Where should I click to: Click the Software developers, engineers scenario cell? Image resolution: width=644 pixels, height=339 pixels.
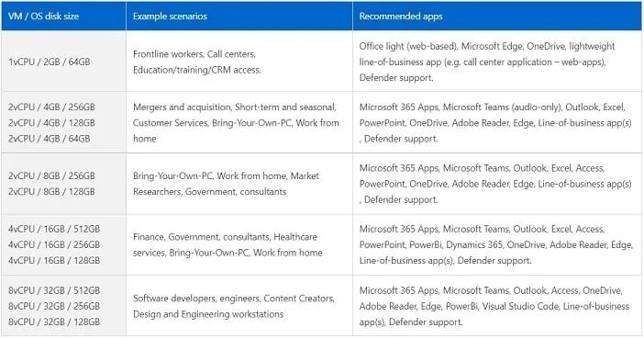239,306
